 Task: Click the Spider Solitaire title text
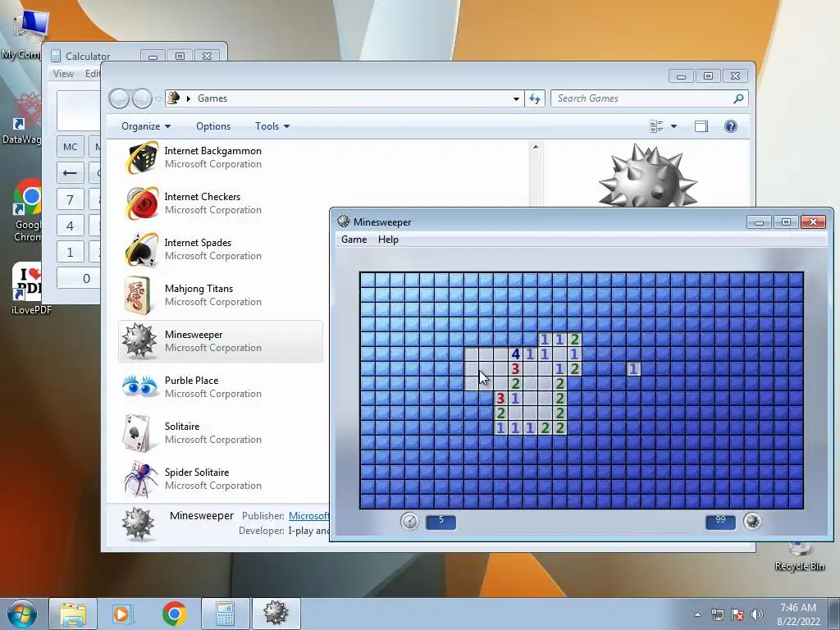point(197,472)
